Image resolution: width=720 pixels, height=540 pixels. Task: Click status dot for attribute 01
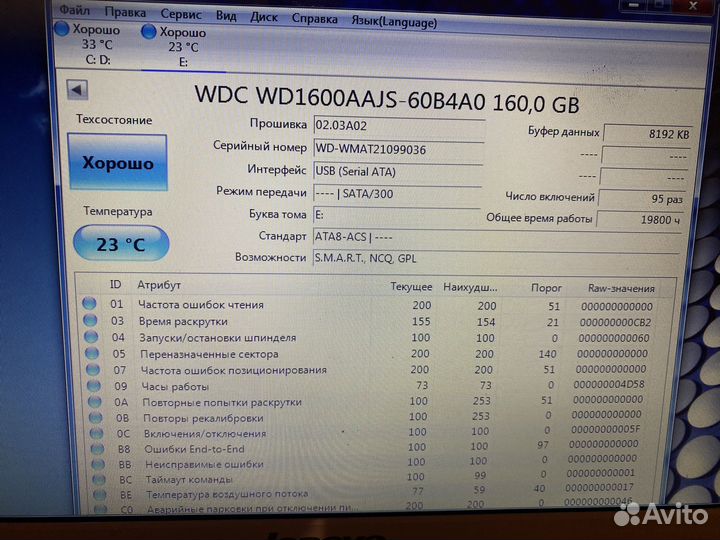coord(89,303)
